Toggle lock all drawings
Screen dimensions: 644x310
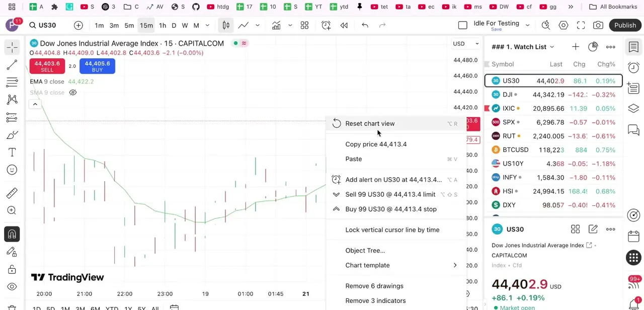12,269
